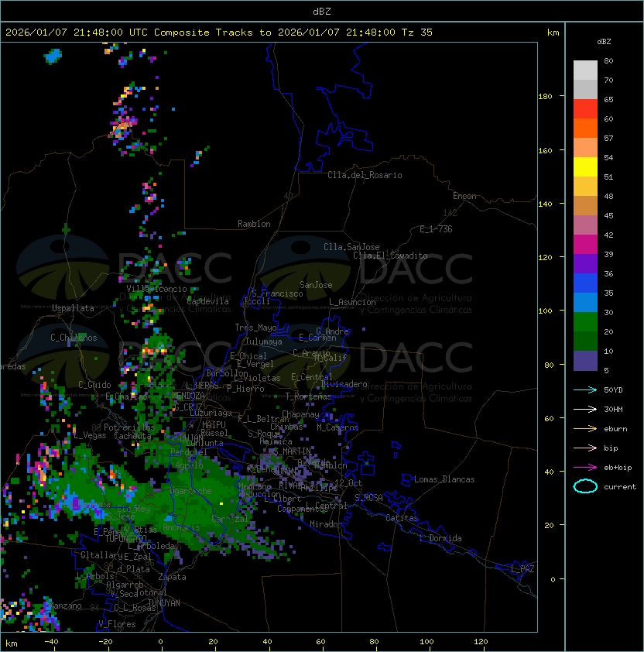644x652 pixels.
Task: Click the 'Tres_Mayo' map label
Action: point(255,328)
